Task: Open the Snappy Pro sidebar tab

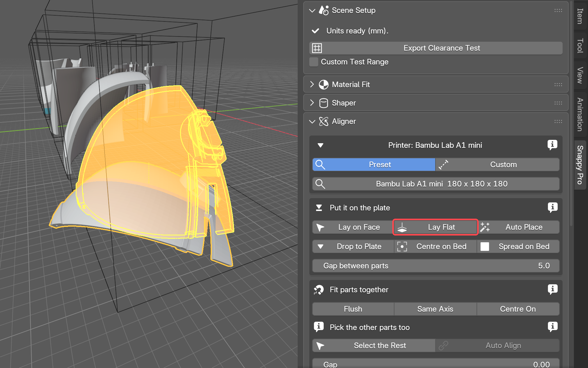Action: point(580,165)
